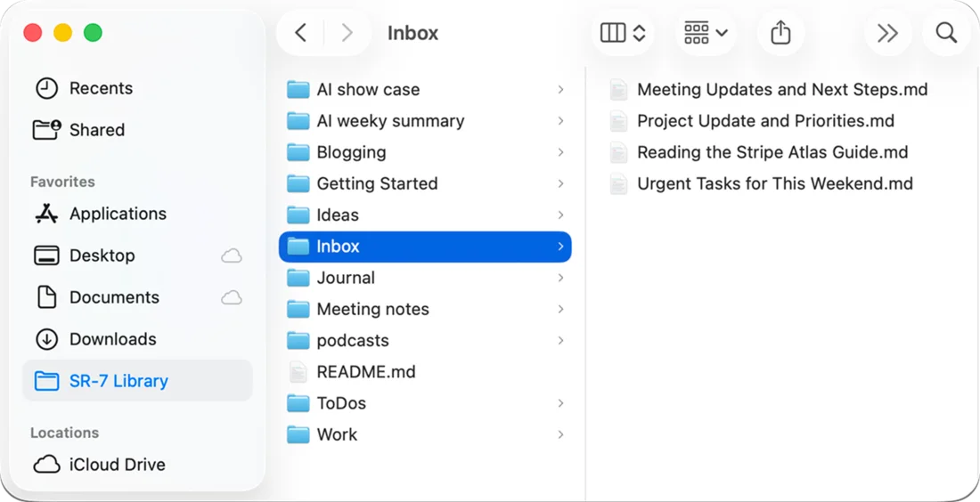Open Applications in Favorites
The width and height of the screenshot is (980, 502).
[x=137, y=214]
